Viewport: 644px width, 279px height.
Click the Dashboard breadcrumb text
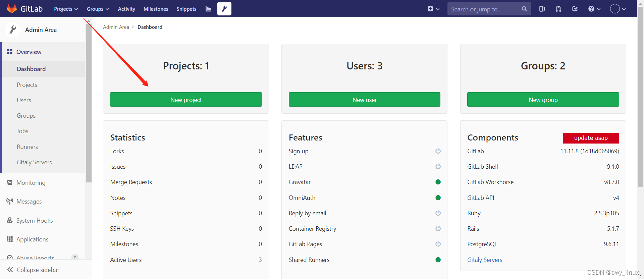click(150, 27)
